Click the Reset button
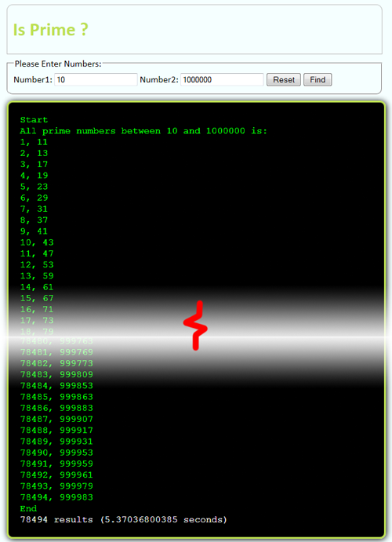The image size is (392, 542). pyautogui.click(x=284, y=79)
